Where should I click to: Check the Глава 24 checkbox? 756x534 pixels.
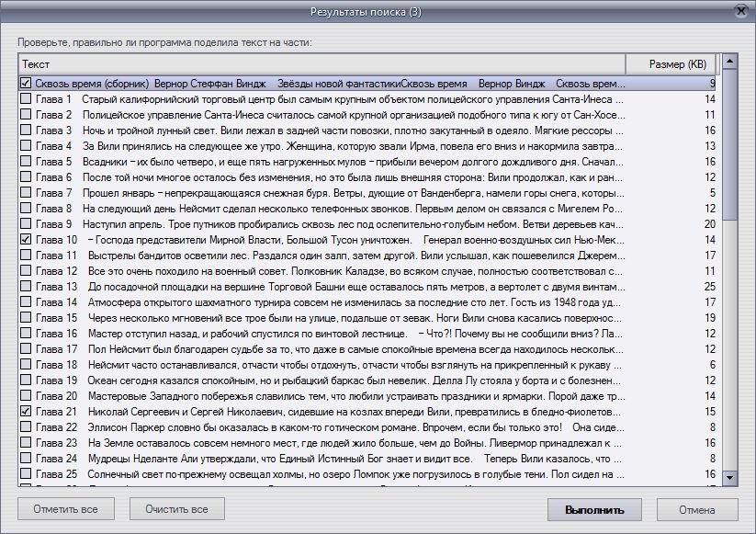[26, 459]
